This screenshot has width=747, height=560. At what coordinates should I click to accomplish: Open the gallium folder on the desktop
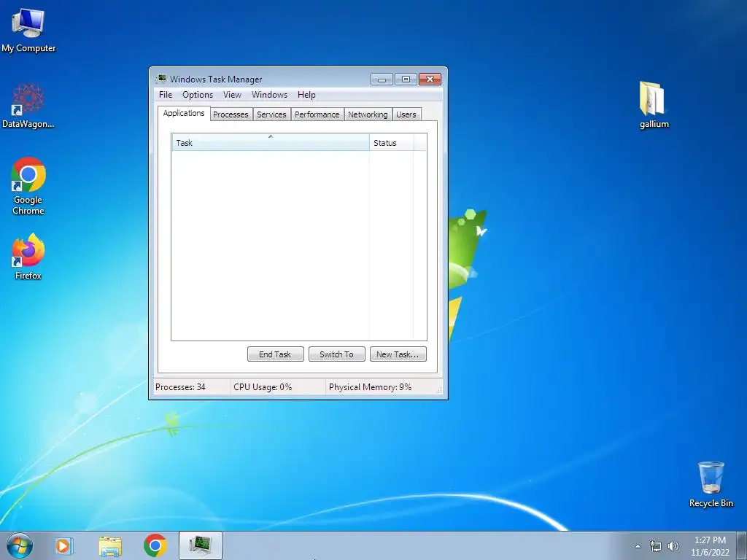654,105
